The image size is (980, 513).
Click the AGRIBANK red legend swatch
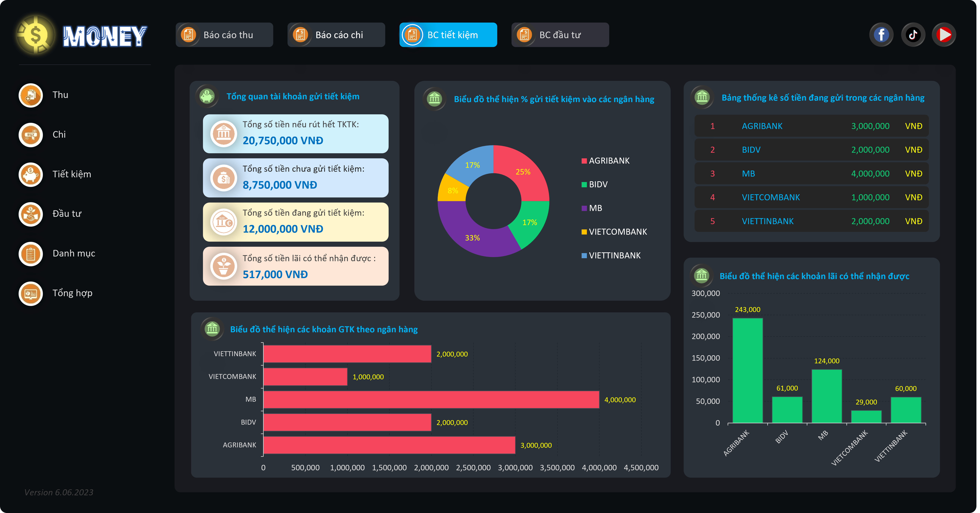coord(584,161)
